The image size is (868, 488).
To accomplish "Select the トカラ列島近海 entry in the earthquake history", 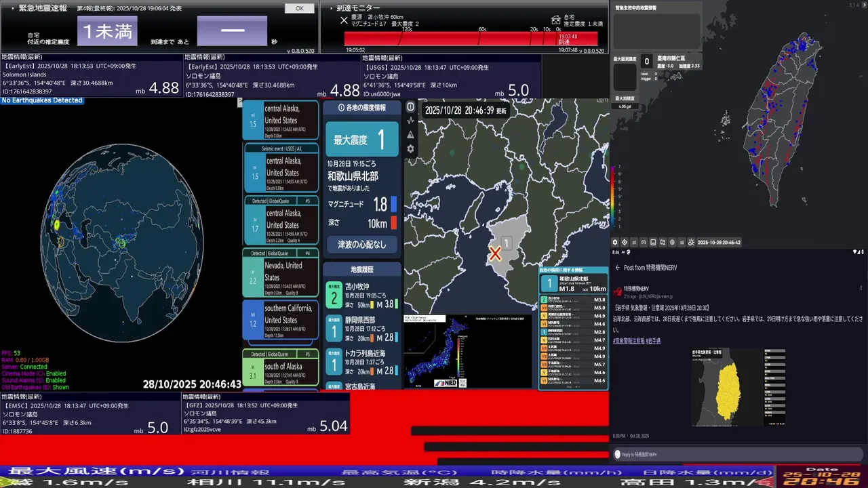I will (x=361, y=362).
